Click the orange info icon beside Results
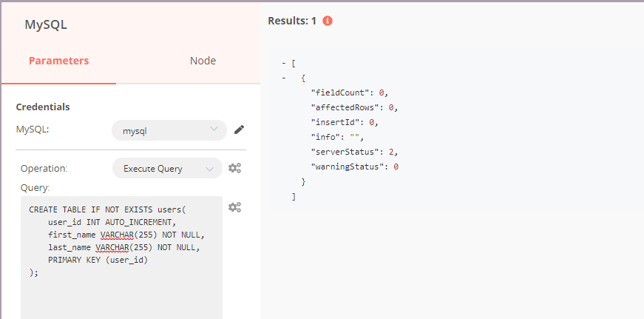 (x=328, y=21)
